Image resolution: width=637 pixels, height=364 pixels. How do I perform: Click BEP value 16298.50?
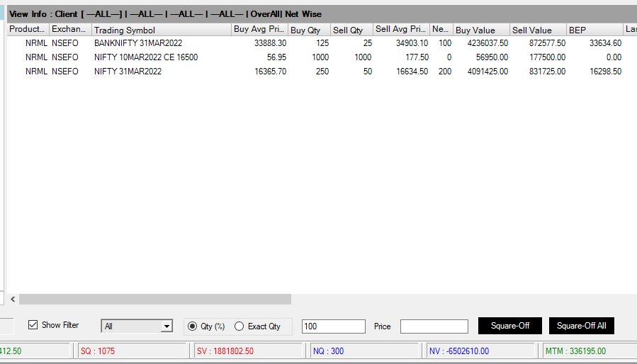pos(605,72)
